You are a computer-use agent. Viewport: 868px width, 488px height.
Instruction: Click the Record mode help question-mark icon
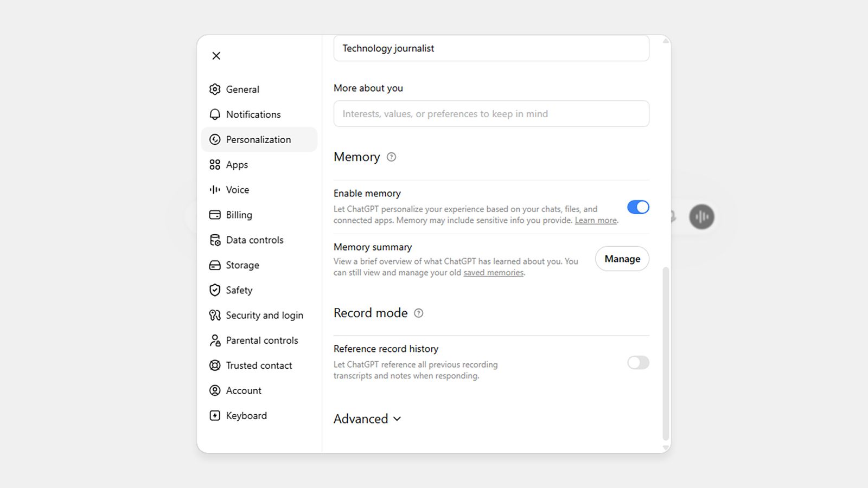(x=418, y=313)
